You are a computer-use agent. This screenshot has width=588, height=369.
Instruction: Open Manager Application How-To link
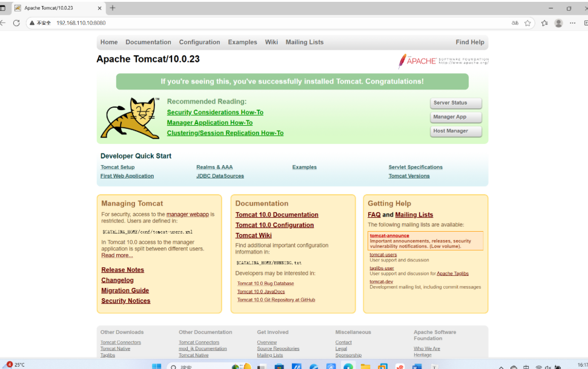click(x=210, y=123)
